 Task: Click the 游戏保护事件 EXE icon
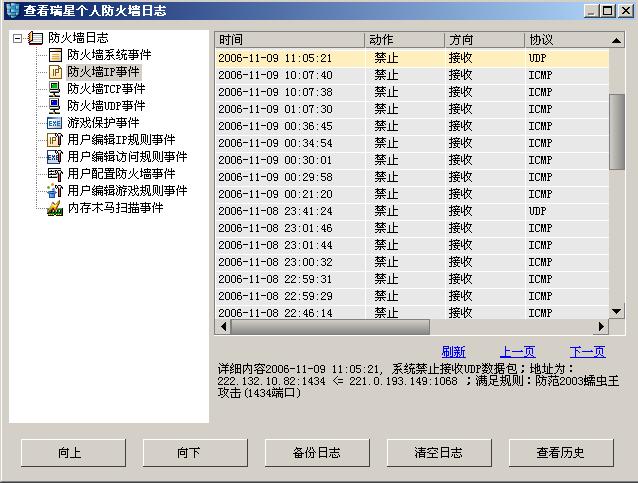(55, 123)
